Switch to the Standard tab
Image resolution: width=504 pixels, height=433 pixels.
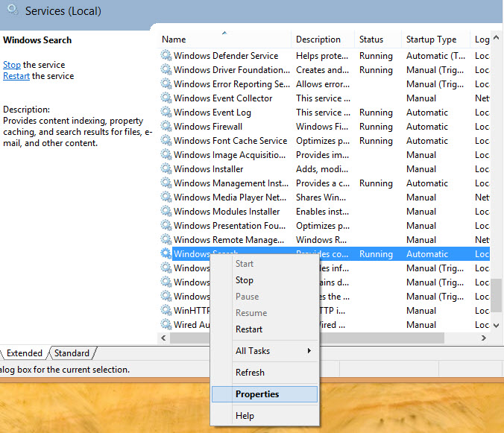[72, 353]
